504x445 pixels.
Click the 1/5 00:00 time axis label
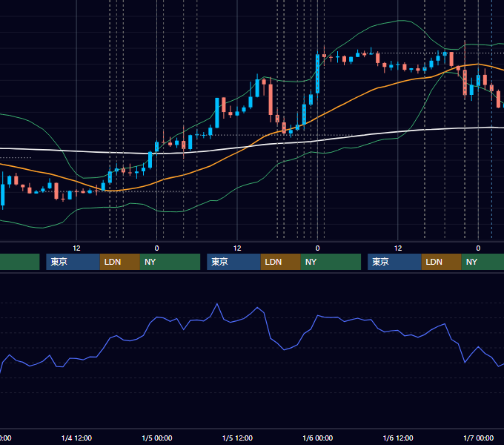point(157,438)
